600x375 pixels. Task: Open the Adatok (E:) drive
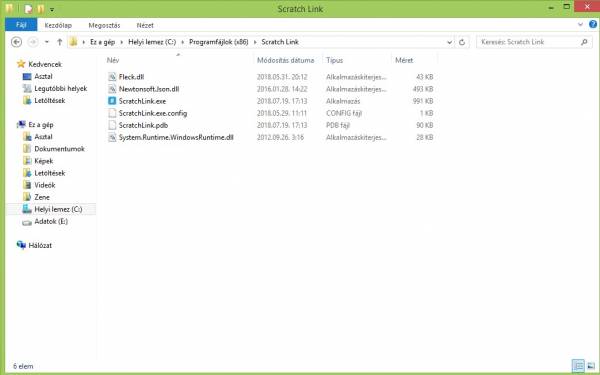51,222
